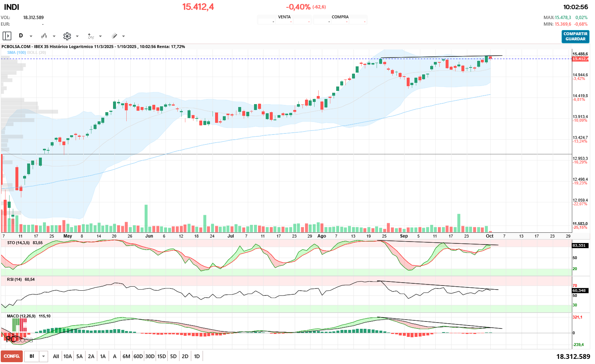Click the 13.913,4 price axis label
Image resolution: width=595 pixels, height=364 pixels.
(x=580, y=117)
